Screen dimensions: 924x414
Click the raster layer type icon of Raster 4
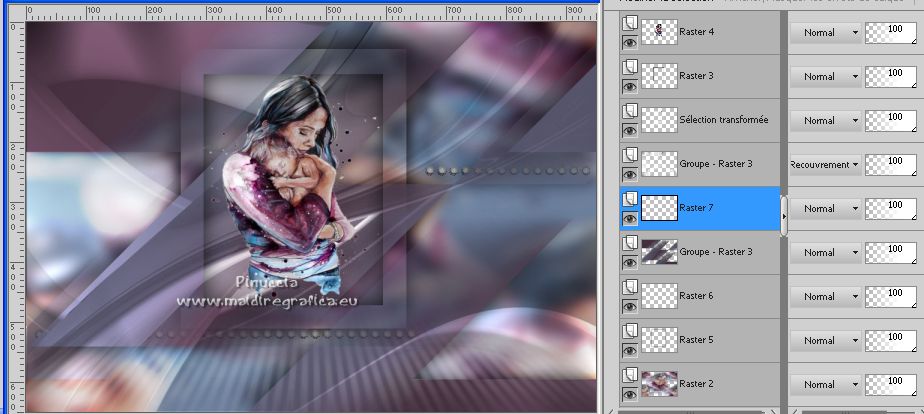point(630,23)
